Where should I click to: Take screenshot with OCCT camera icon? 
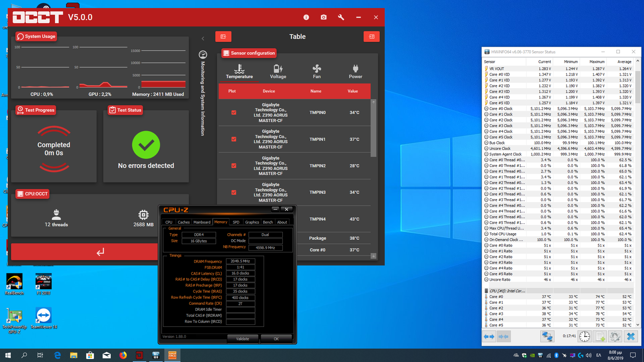(x=324, y=17)
